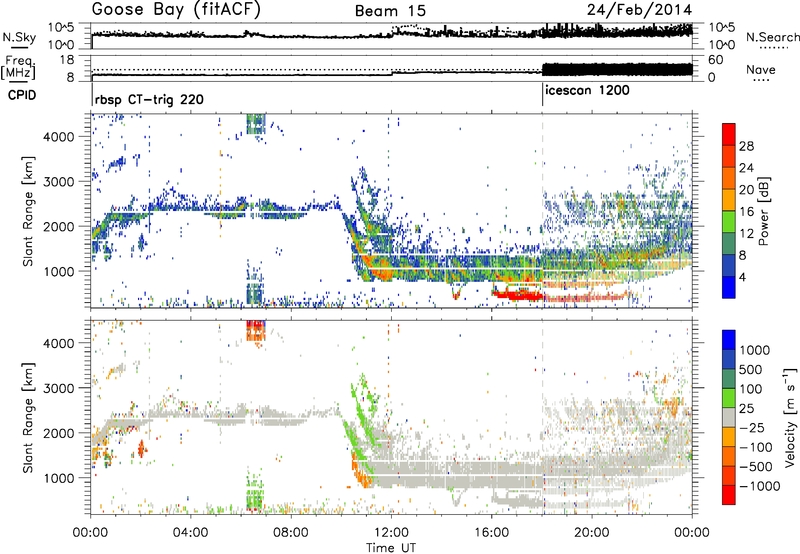This screenshot has width=800, height=554.
Task: Click the '20:00' time axis label
Action: click(592, 532)
